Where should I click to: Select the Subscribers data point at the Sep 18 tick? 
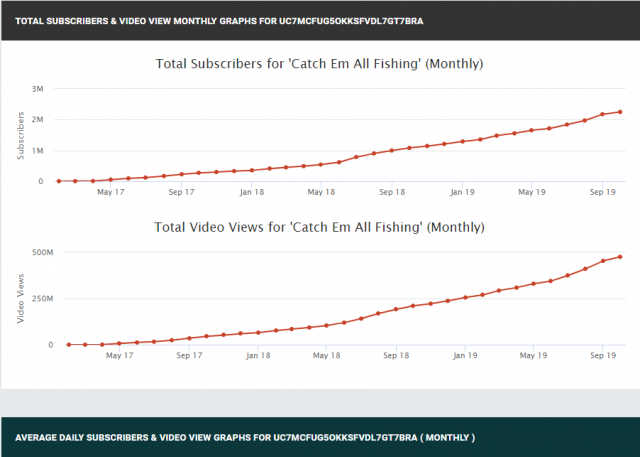click(x=392, y=151)
